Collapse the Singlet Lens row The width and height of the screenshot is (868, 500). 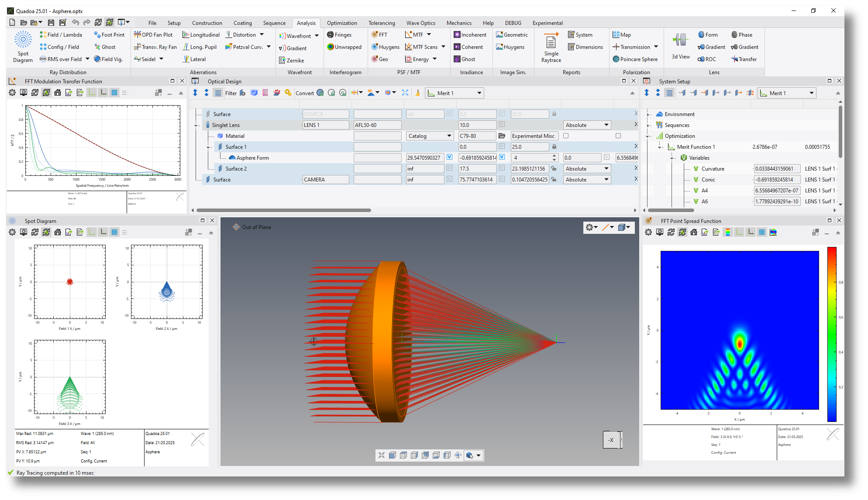pyautogui.click(x=196, y=126)
